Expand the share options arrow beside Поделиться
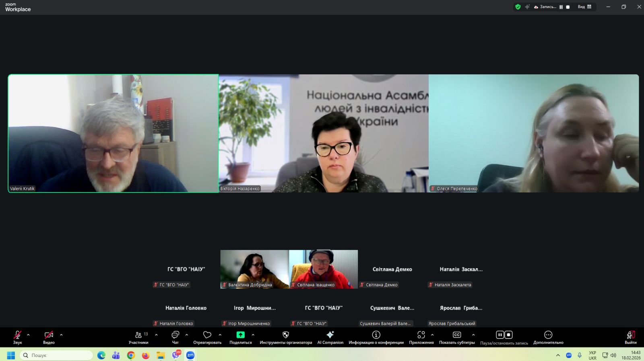 (x=253, y=335)
